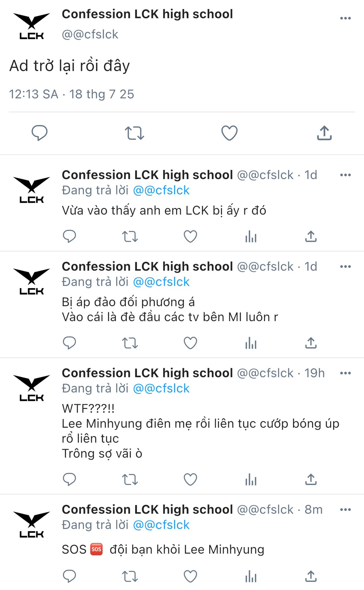Open three-dot menu on 'Bị áp đảo' reply
This screenshot has height=590, width=364.
[x=345, y=267]
